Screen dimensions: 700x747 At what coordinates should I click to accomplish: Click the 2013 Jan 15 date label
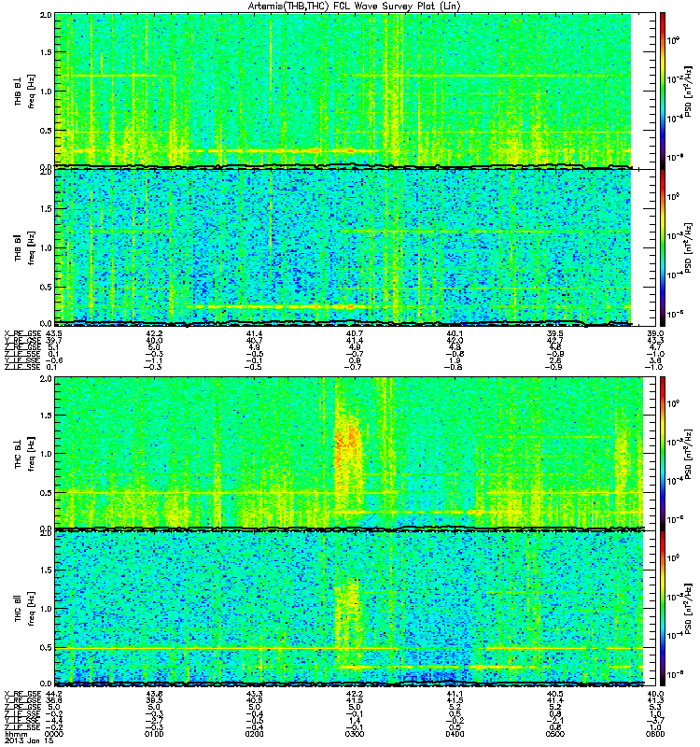click(29, 740)
